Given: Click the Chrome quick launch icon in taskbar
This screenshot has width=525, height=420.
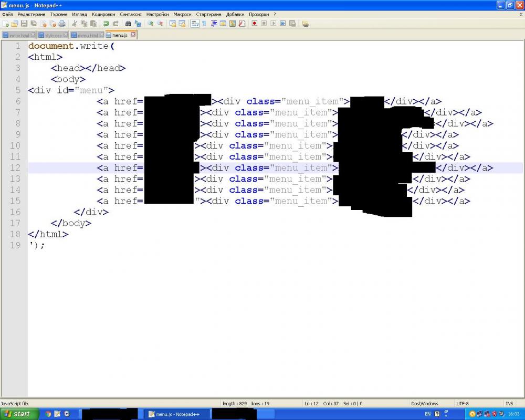Looking at the screenshot, I should click(x=48, y=414).
